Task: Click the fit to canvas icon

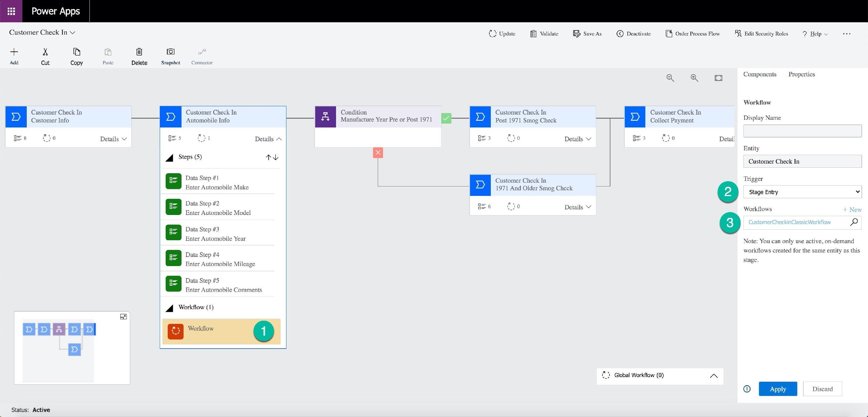Action: (718, 78)
